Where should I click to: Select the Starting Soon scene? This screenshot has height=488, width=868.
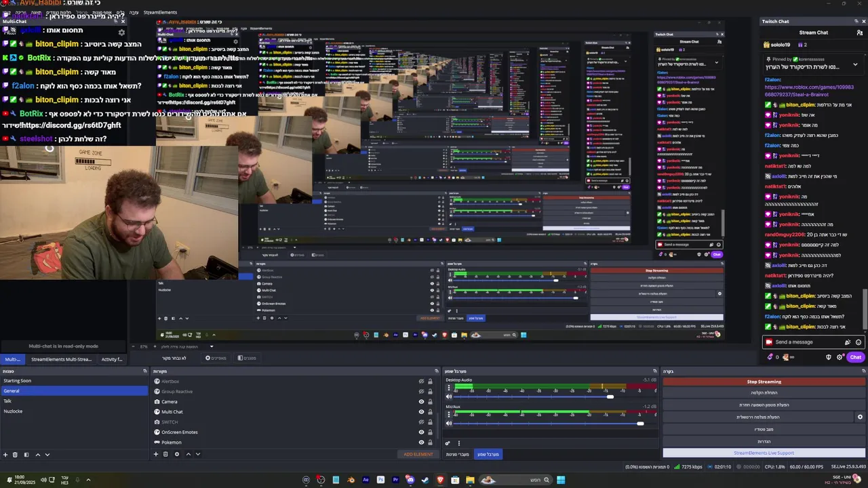click(74, 381)
